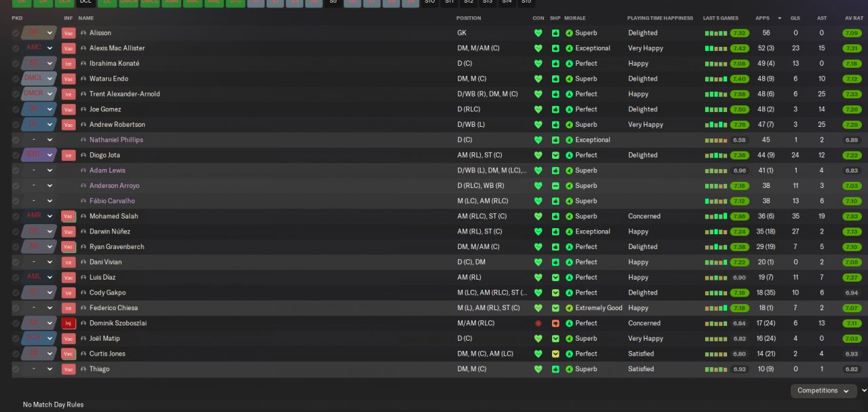Open Nathaniel Phillips' empty position dropdown
Image resolution: width=868 pixels, height=412 pixels.
(x=39, y=140)
